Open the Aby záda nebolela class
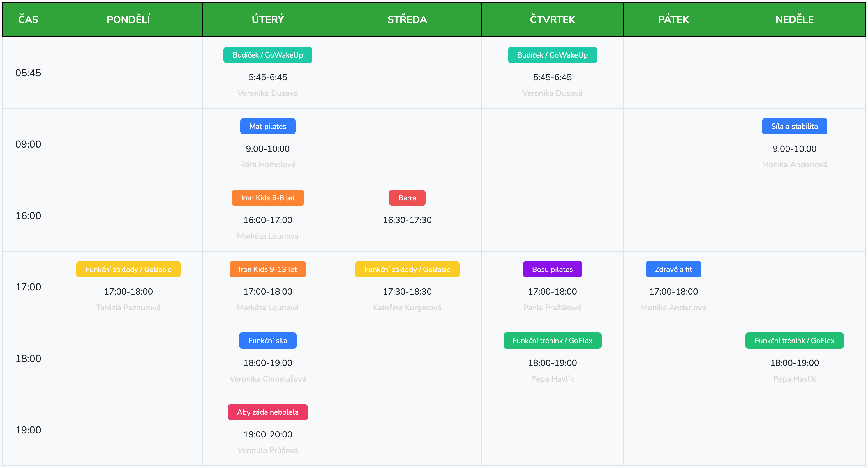The image size is (868, 468). (267, 412)
